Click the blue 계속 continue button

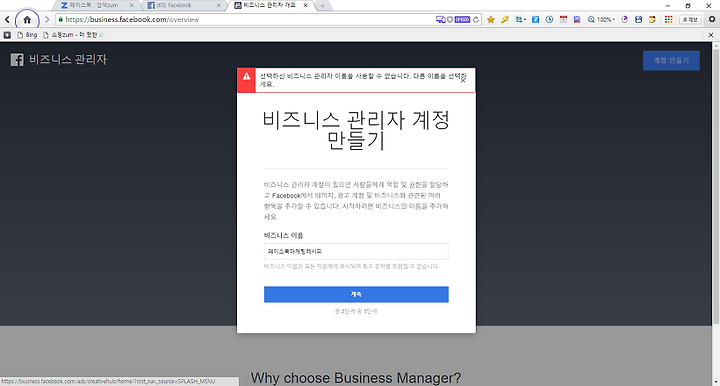click(356, 294)
